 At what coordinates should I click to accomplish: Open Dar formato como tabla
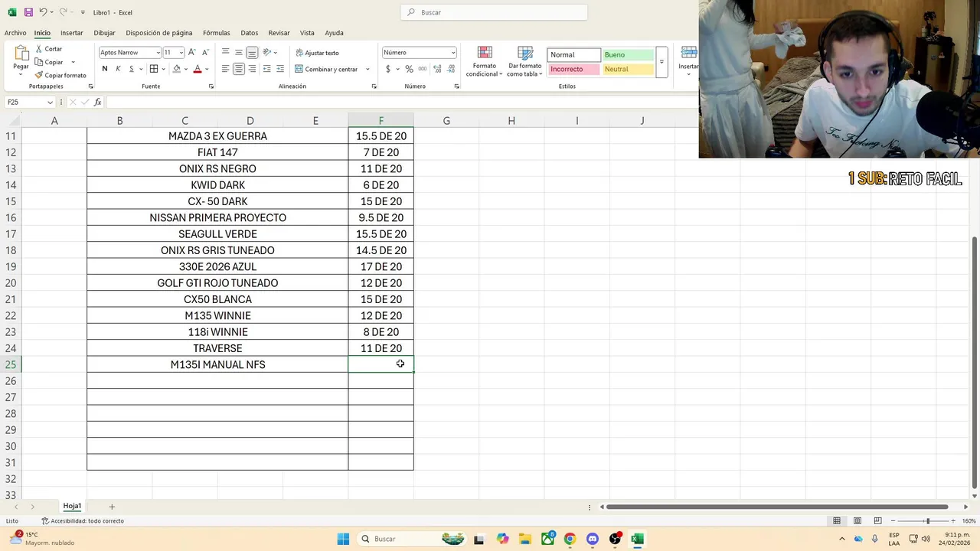point(525,61)
